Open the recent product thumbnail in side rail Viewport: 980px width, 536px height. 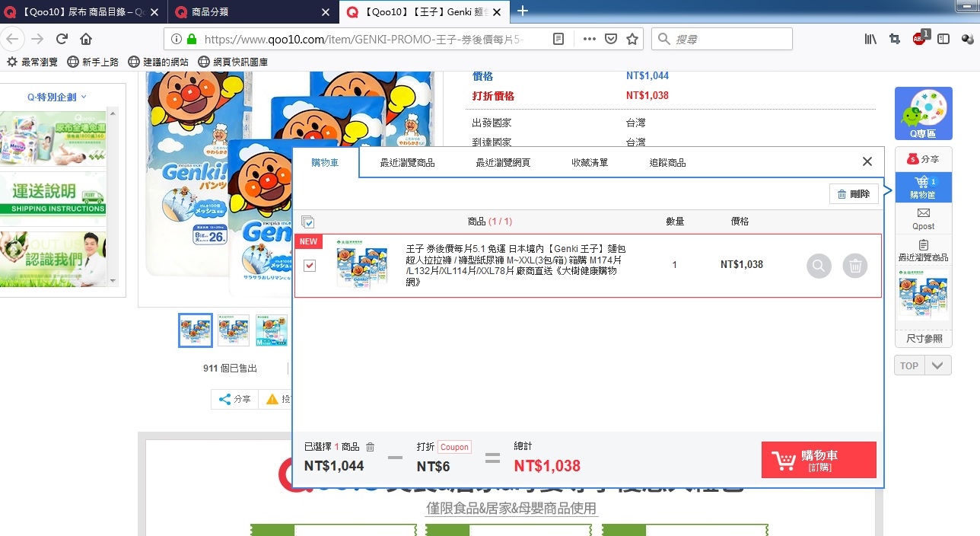click(923, 295)
